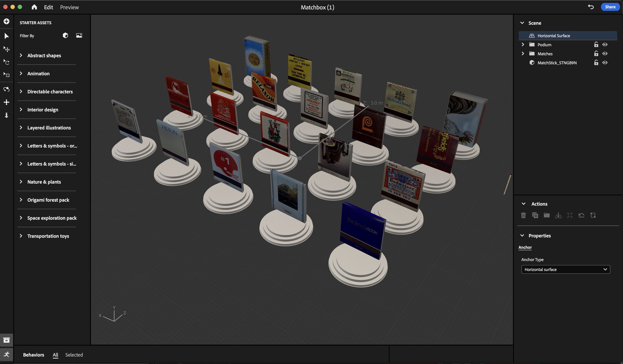Hide the Matches folder with eye icon
This screenshot has height=364, width=623.
pyautogui.click(x=605, y=54)
